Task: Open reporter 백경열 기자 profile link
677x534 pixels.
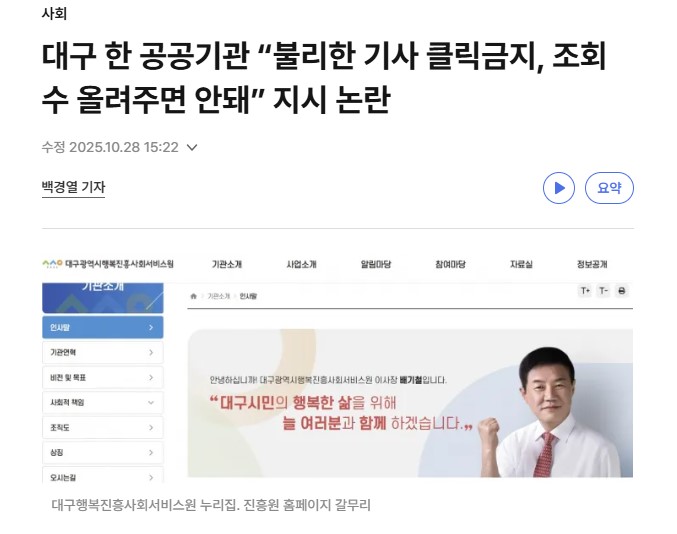Action: coord(73,187)
